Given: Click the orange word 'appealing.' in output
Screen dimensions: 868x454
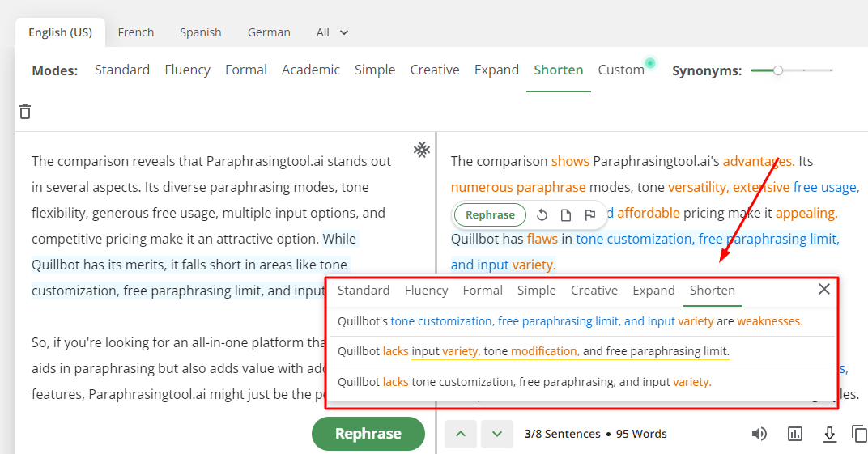Looking at the screenshot, I should 806,214.
